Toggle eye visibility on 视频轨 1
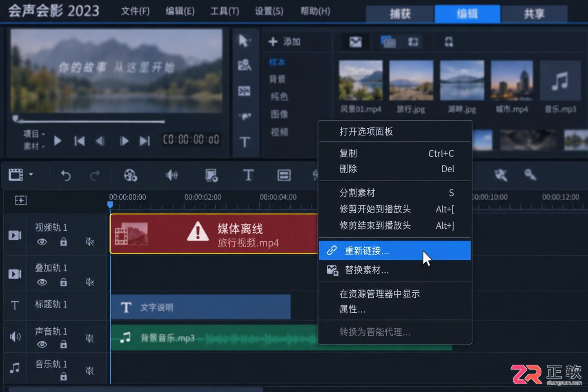Screen dimensions: 588x392 pyautogui.click(x=42, y=242)
